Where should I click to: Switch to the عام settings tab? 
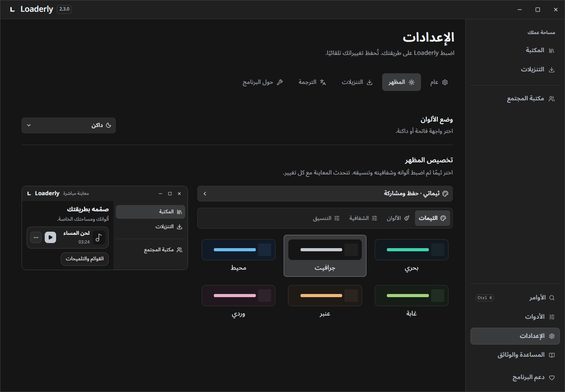coord(439,82)
